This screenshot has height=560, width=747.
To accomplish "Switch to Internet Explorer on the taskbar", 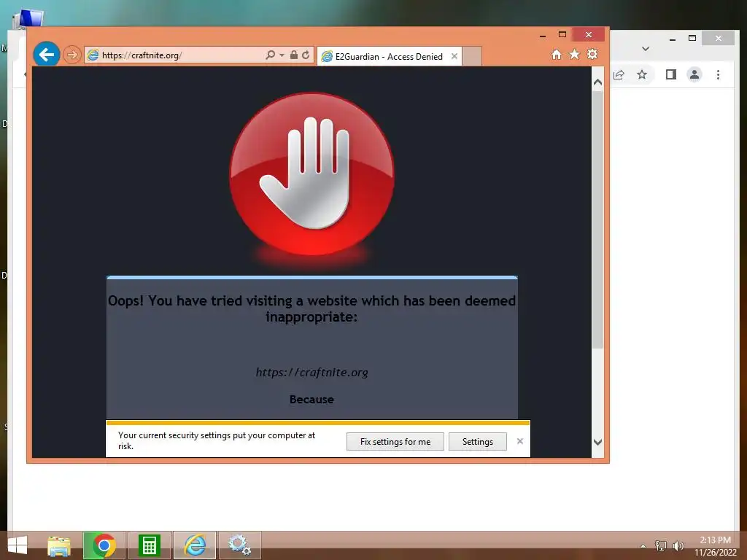I will coord(195,545).
